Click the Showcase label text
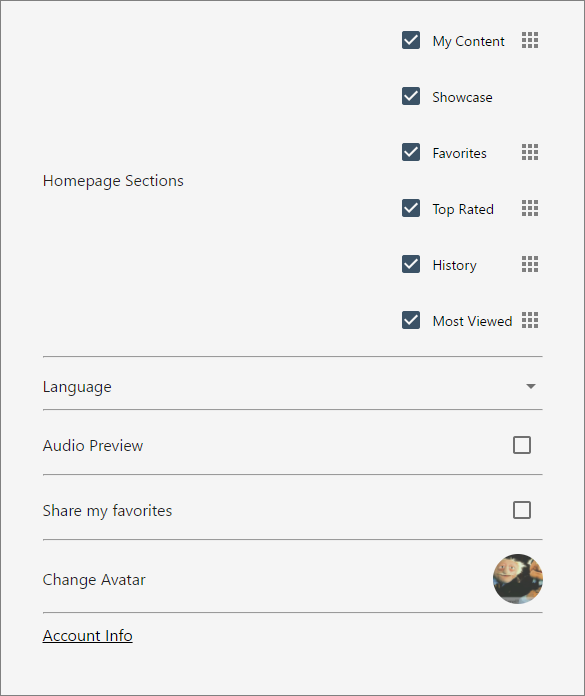The image size is (585, 696). (x=462, y=97)
